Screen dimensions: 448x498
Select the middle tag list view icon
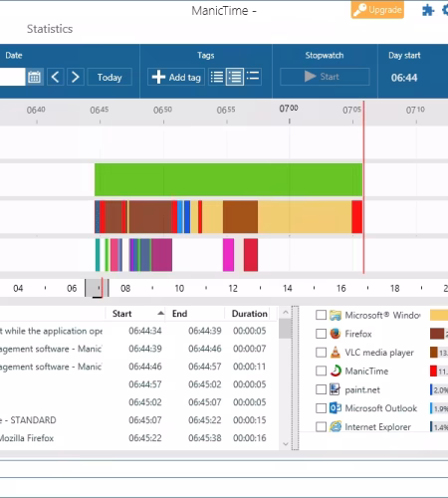click(x=235, y=77)
